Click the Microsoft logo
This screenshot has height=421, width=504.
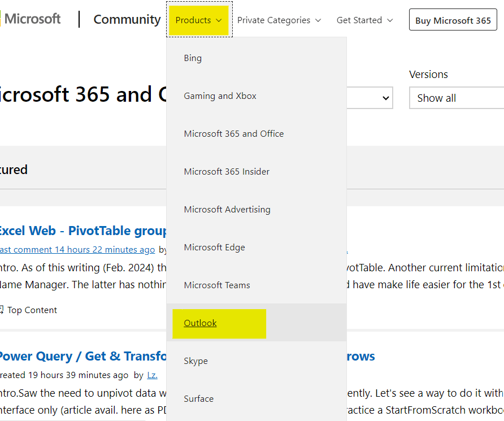31,19
